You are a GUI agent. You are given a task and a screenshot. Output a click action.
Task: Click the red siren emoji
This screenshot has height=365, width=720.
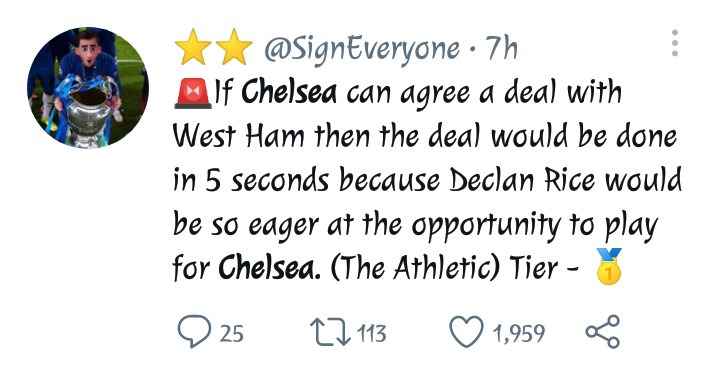coord(193,93)
